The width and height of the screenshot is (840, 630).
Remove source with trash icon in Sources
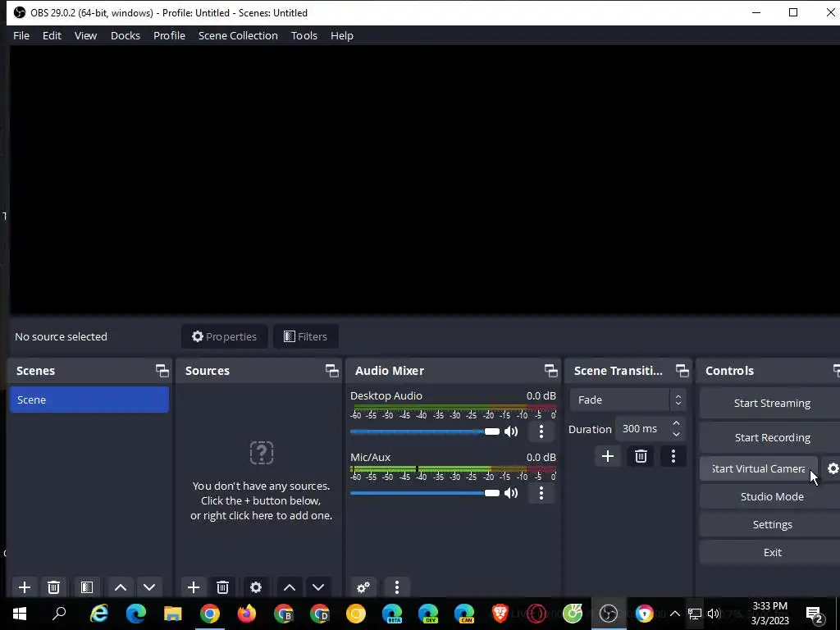click(x=223, y=587)
